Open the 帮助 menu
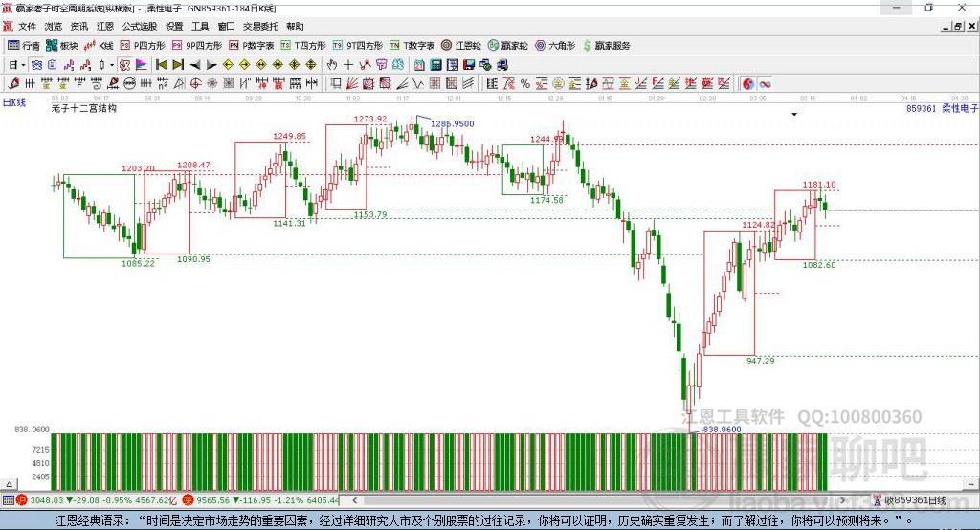The width and height of the screenshot is (980, 530). [x=295, y=26]
